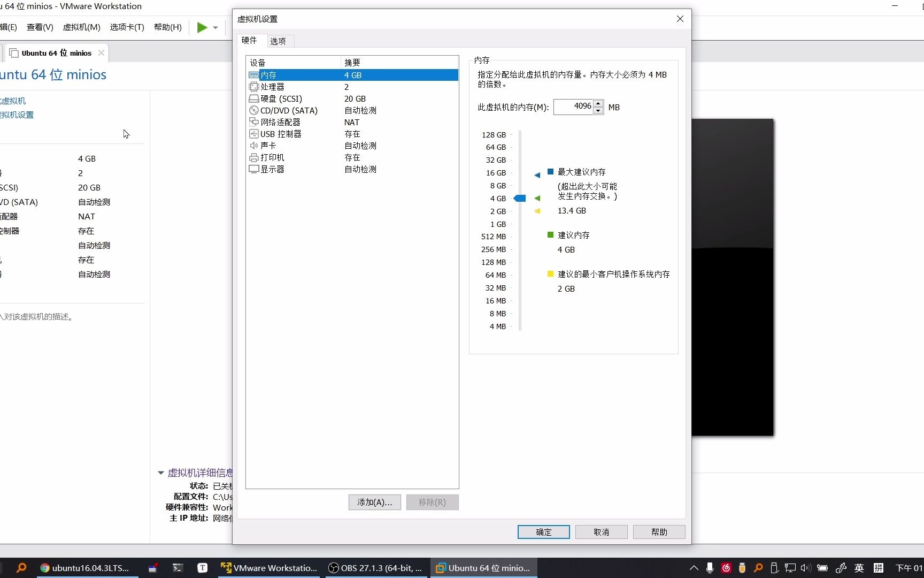Click the network monitor tray icon
Screen dimensions: 924x578
(x=790, y=568)
